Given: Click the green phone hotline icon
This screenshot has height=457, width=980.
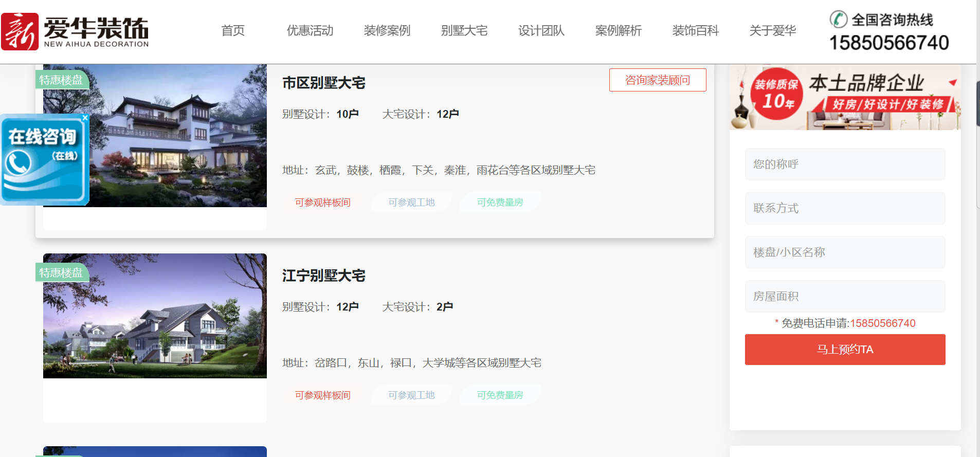Looking at the screenshot, I should tap(838, 20).
